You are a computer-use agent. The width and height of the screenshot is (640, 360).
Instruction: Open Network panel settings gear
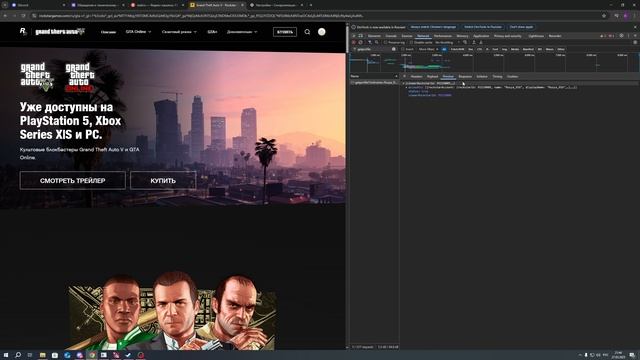(635, 42)
